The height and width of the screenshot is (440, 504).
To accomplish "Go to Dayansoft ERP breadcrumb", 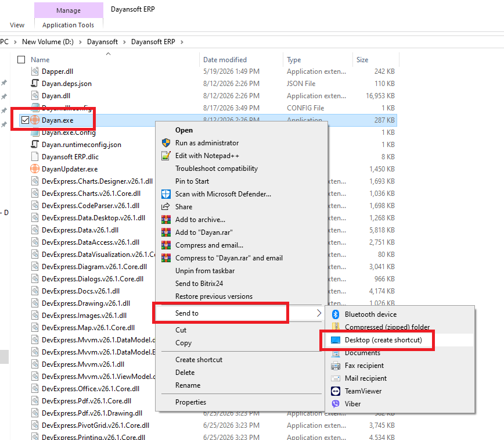I will (x=153, y=42).
